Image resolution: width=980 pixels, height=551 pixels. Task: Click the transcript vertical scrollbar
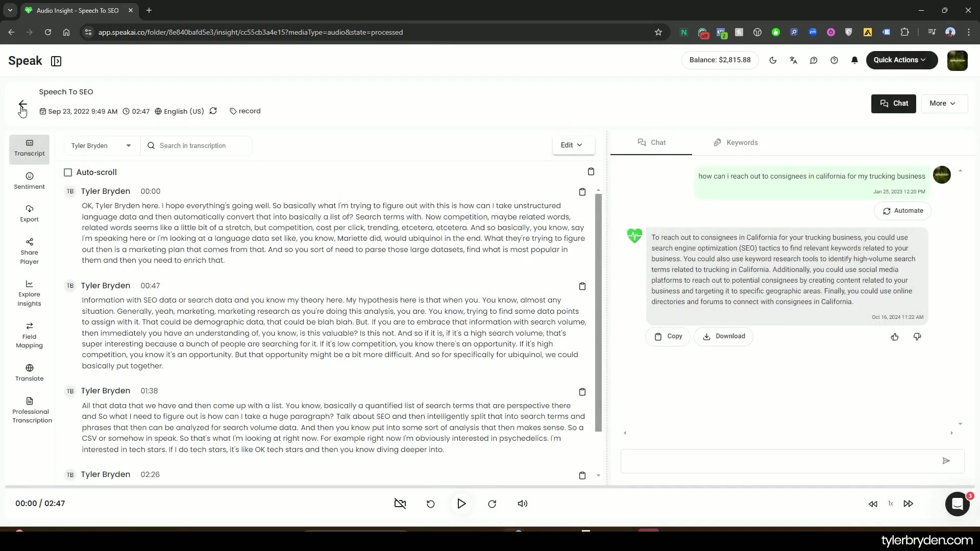598,312
